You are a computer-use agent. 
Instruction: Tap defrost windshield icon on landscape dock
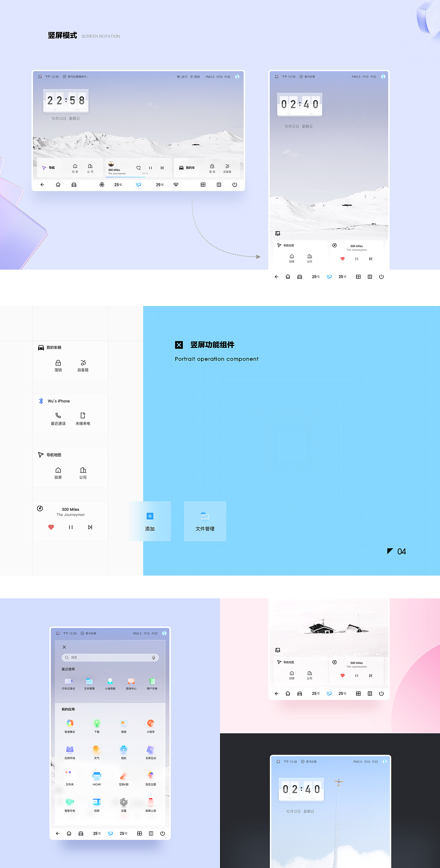(176, 185)
